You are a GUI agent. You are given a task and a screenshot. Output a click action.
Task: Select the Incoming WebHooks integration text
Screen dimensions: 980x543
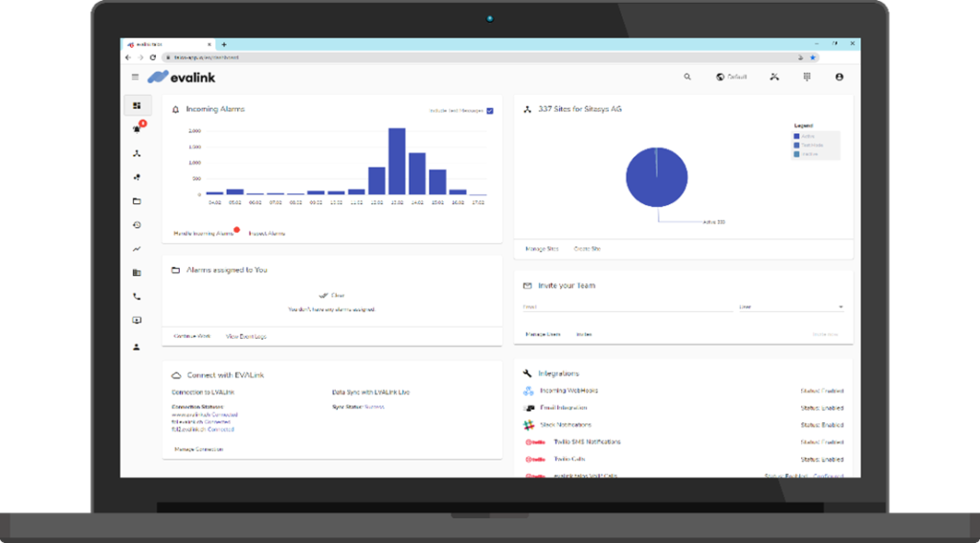[568, 391]
